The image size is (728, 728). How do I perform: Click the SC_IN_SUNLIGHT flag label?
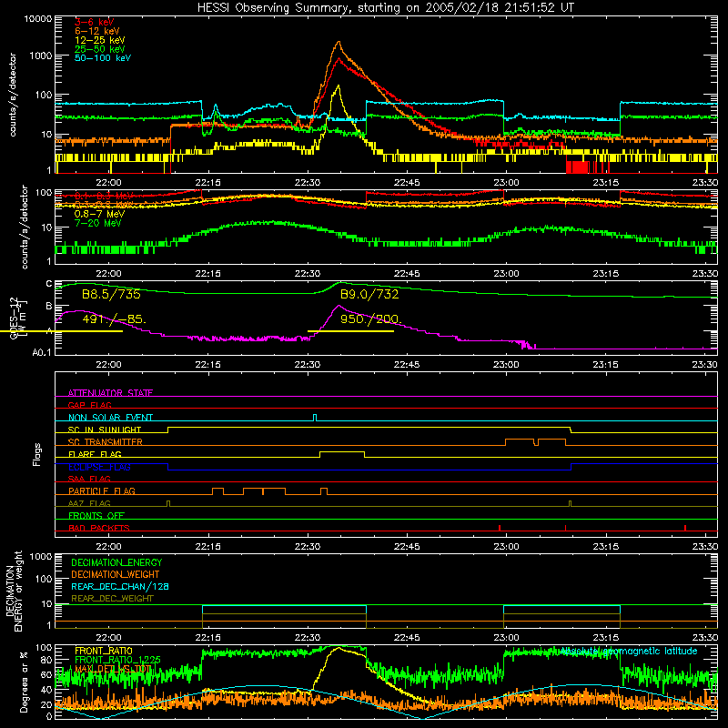(x=105, y=430)
